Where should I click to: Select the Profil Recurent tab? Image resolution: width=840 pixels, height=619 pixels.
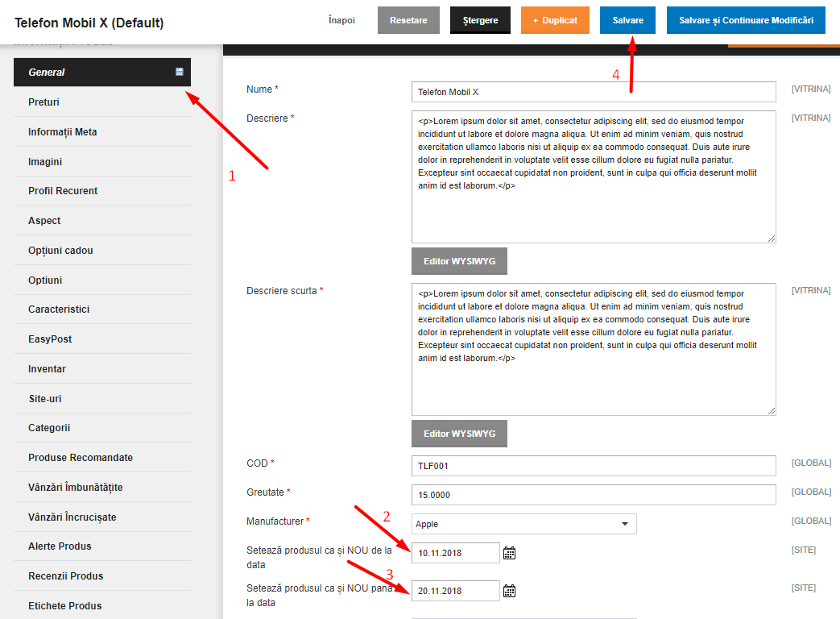(101, 191)
